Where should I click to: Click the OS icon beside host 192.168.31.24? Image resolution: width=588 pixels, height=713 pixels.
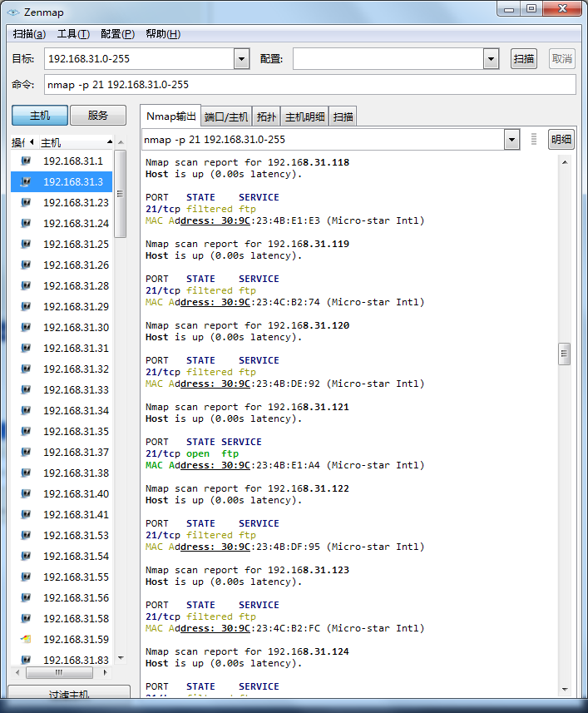pyautogui.click(x=27, y=223)
